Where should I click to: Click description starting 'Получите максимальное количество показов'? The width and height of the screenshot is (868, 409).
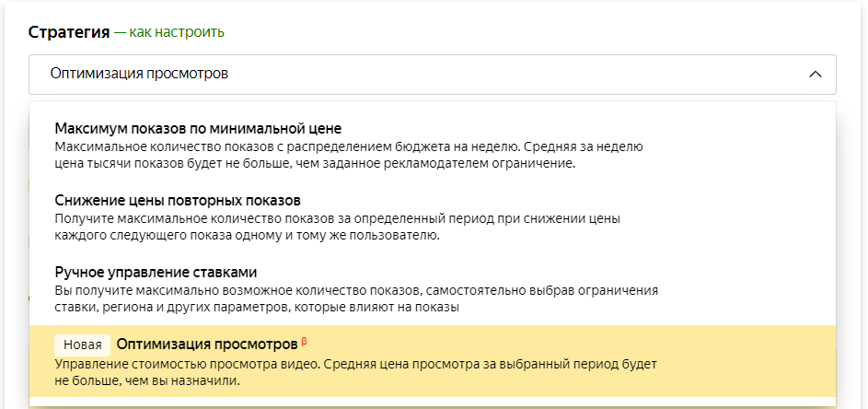click(337, 218)
